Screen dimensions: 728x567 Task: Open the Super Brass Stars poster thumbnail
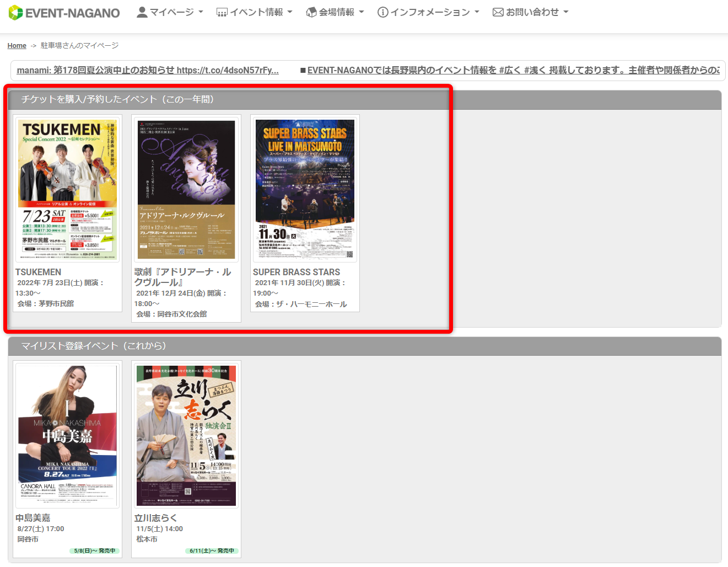point(305,189)
